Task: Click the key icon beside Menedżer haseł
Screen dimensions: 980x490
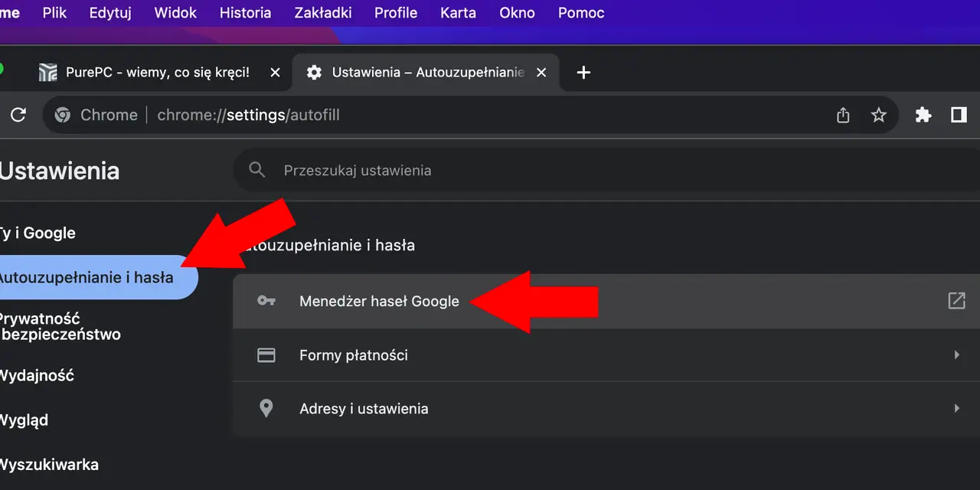Action: click(266, 301)
